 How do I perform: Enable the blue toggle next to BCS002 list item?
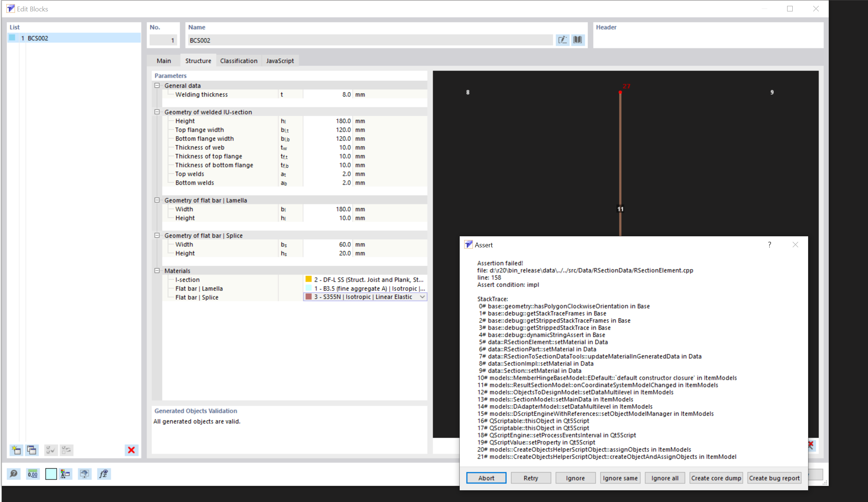tap(14, 37)
